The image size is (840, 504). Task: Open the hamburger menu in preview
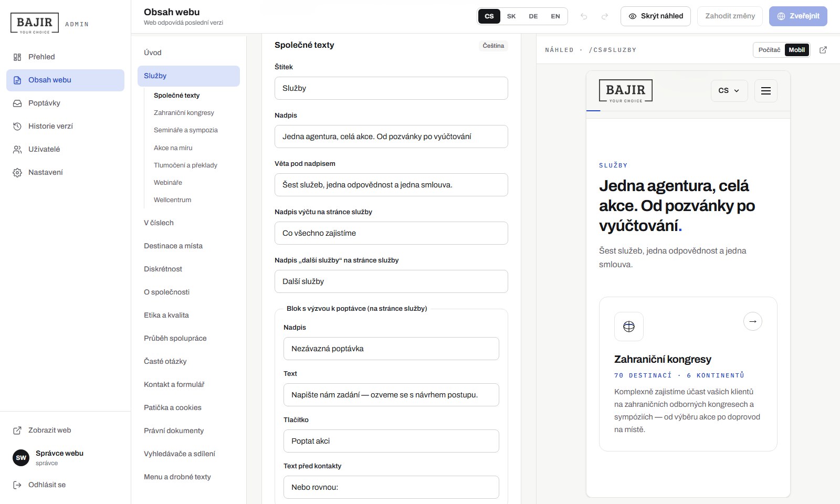click(766, 91)
